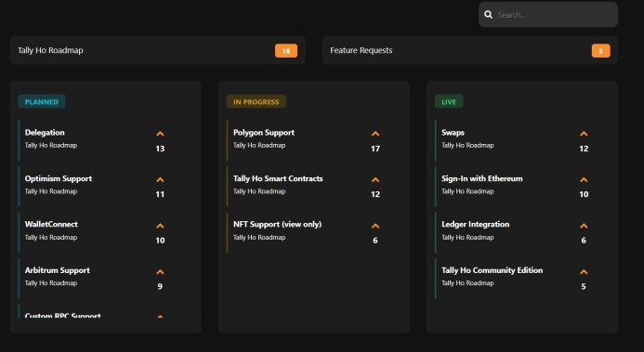Viewport: 644px width, 352px height.
Task: Click vote count 9 for Arbitrum Support
Action: (x=160, y=286)
